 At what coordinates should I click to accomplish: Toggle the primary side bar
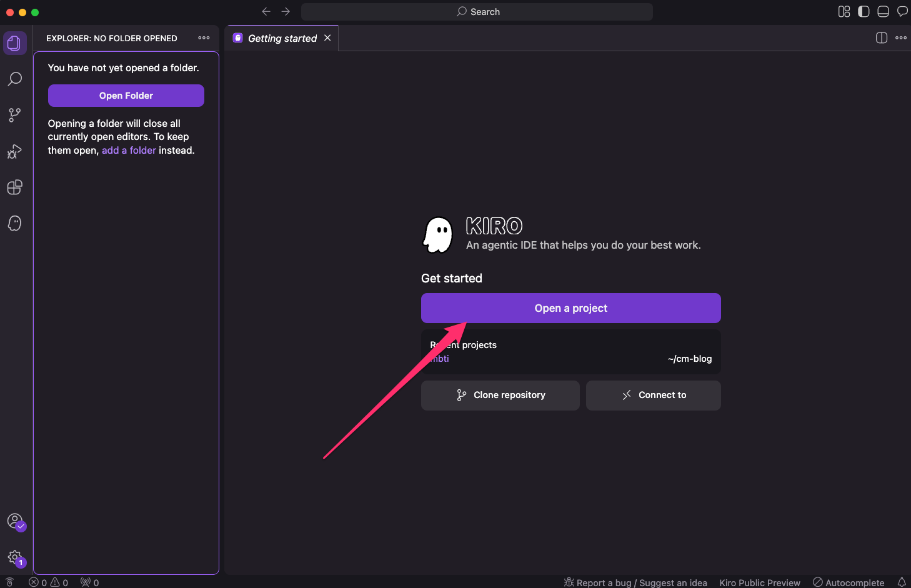pos(864,11)
